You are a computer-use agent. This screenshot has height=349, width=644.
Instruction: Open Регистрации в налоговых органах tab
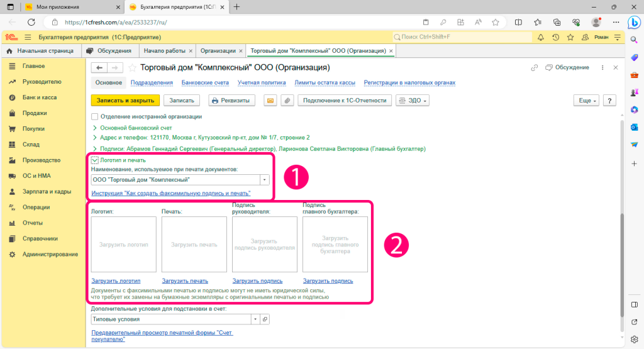(409, 82)
